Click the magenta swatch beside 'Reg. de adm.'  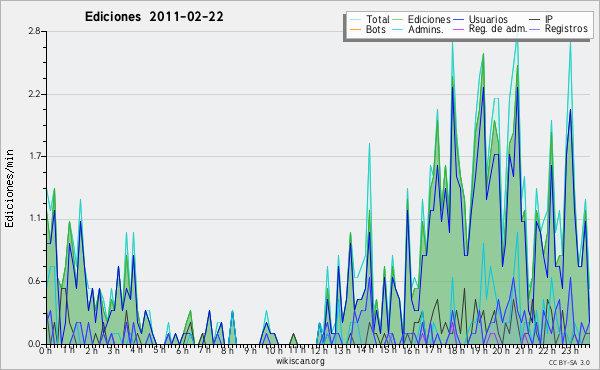pyautogui.click(x=458, y=29)
